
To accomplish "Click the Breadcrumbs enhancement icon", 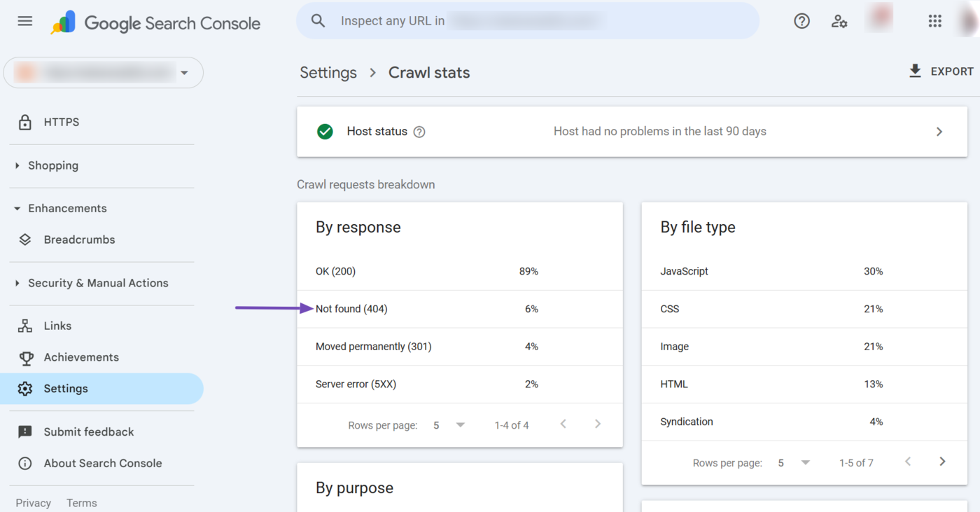I will coord(25,239).
